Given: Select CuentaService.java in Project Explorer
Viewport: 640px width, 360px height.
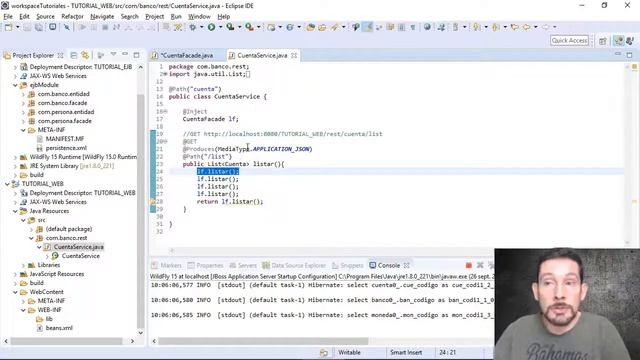Looking at the screenshot, I should (74, 247).
